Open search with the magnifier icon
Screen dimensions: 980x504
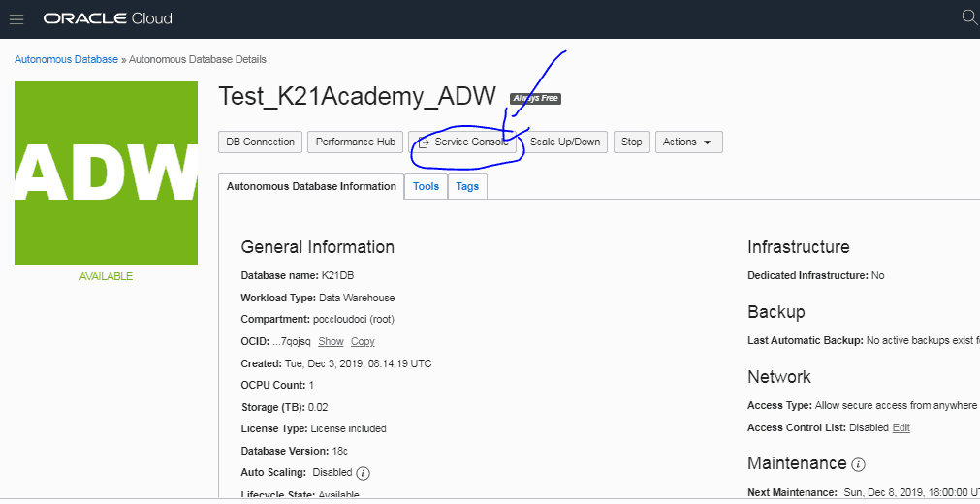[x=969, y=17]
